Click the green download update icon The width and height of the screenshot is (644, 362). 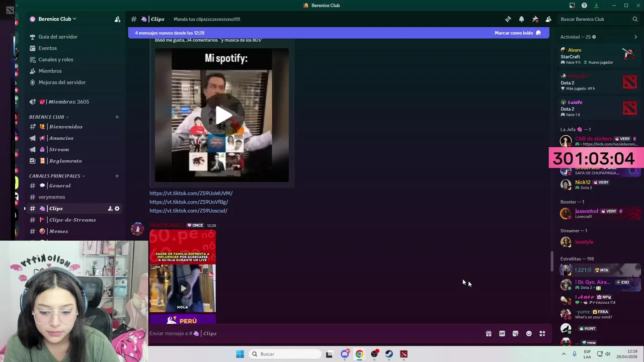click(x=596, y=6)
